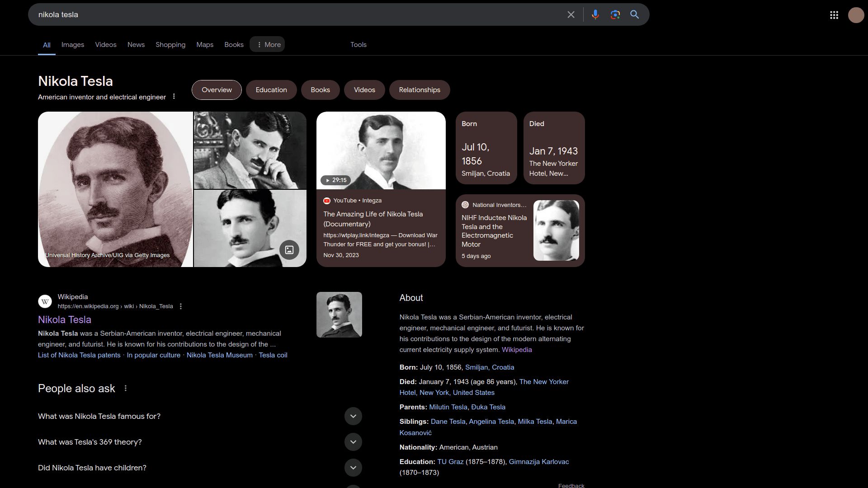This screenshot has height=488, width=868.
Task: Expand the 'What was Tesla's 369 theory?' question
Action: (352, 441)
